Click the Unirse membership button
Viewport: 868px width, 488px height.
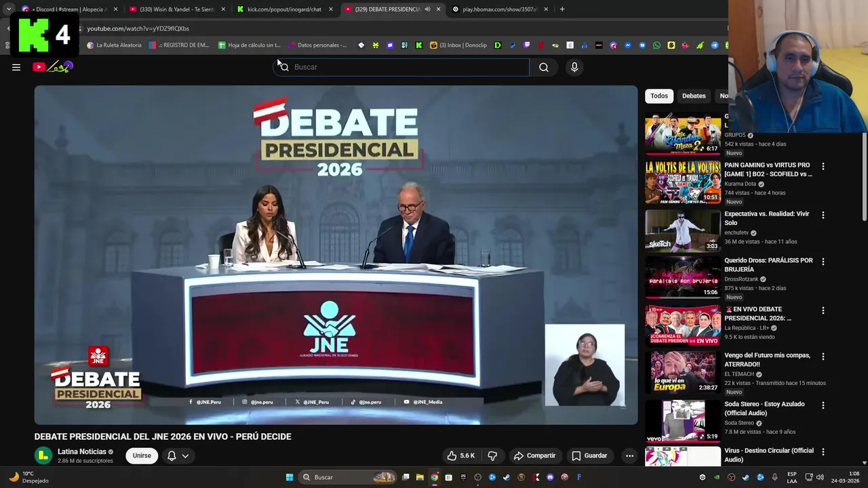pyautogui.click(x=142, y=455)
